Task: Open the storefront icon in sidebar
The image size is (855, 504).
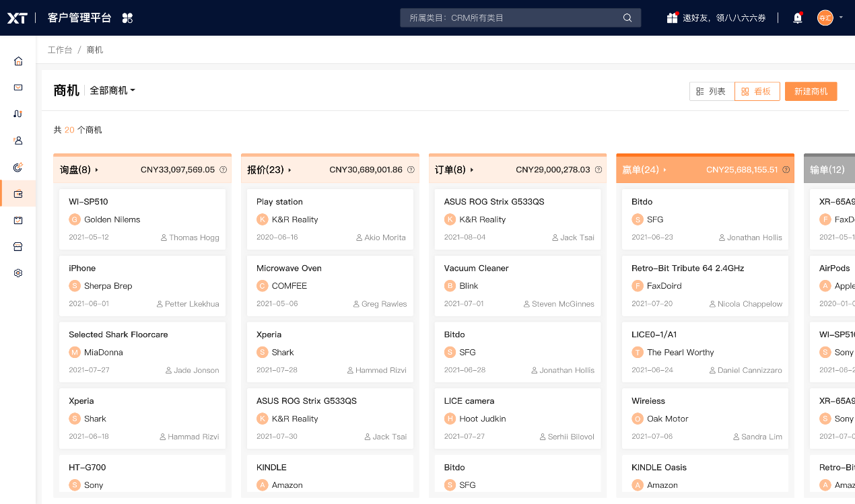Action: [18, 247]
